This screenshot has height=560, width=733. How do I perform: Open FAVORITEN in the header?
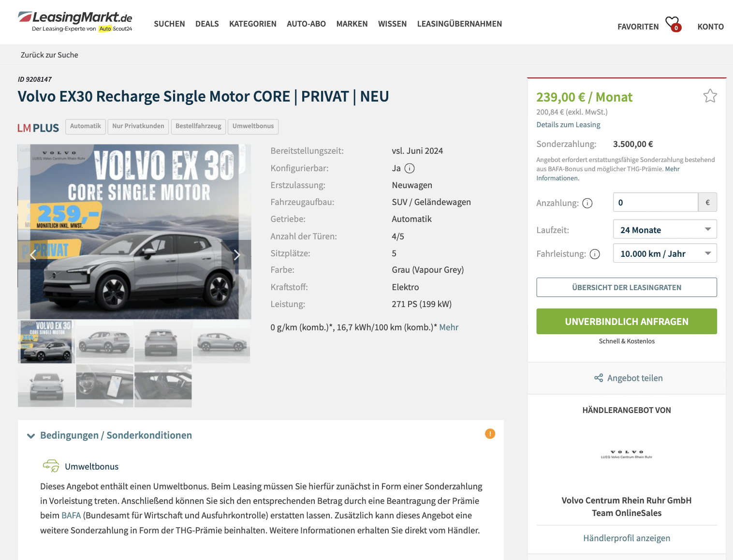point(638,27)
